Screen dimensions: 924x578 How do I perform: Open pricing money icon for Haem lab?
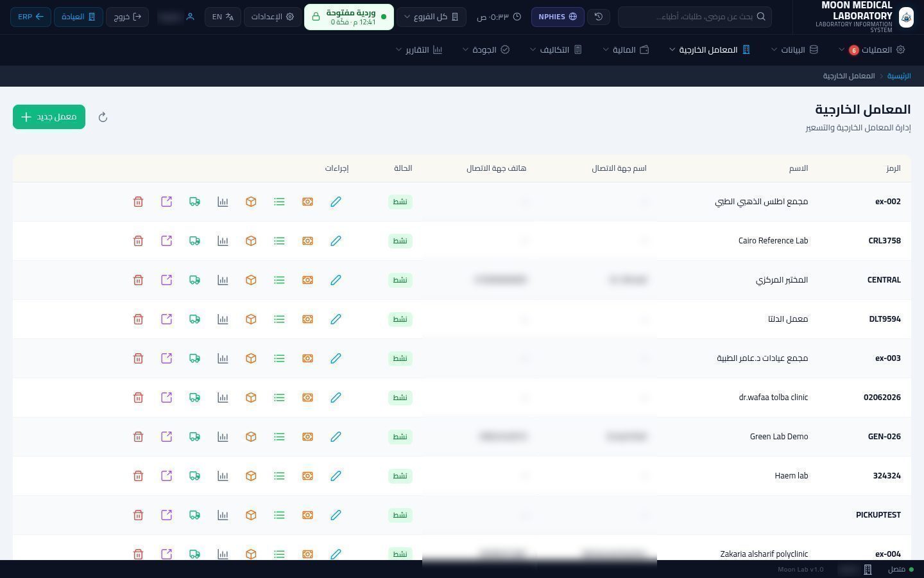pos(307,476)
